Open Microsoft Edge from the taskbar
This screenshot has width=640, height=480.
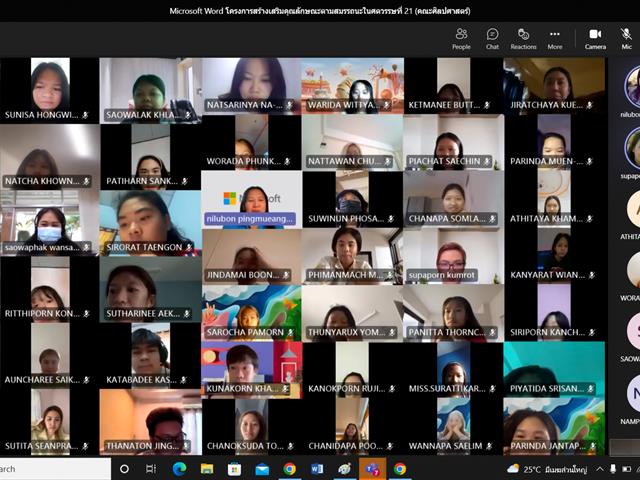[179, 469]
